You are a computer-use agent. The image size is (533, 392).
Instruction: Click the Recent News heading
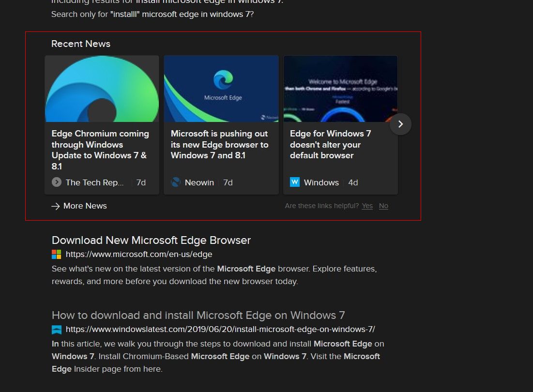coord(81,44)
